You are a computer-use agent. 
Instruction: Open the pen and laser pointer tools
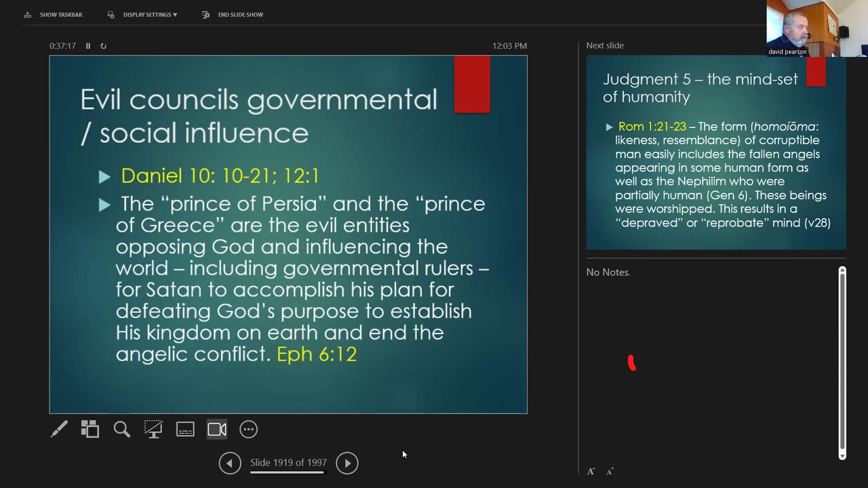coord(59,429)
